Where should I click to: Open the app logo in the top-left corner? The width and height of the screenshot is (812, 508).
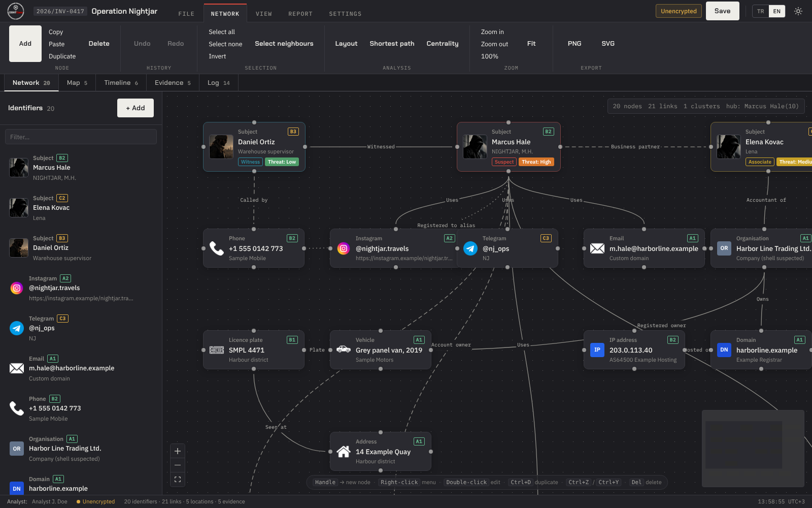(x=16, y=11)
